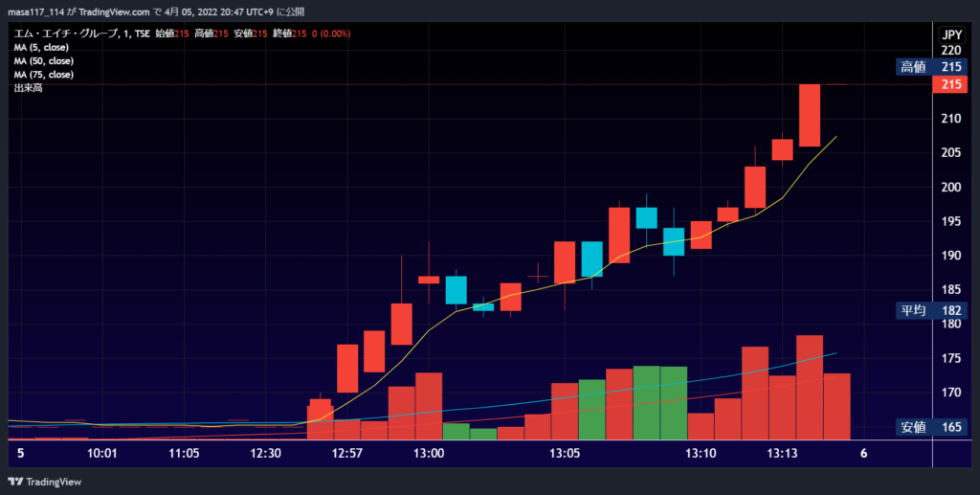980x495 pixels.
Task: Click the date label 6 on time axis
Action: click(x=864, y=454)
